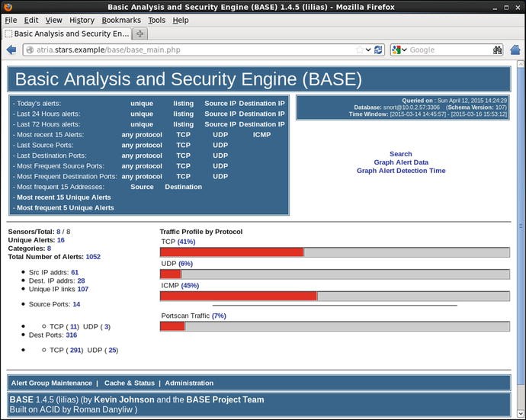Bookmark this page with the star icon
Image resolution: width=526 pixels, height=420 pixels.
coord(360,50)
